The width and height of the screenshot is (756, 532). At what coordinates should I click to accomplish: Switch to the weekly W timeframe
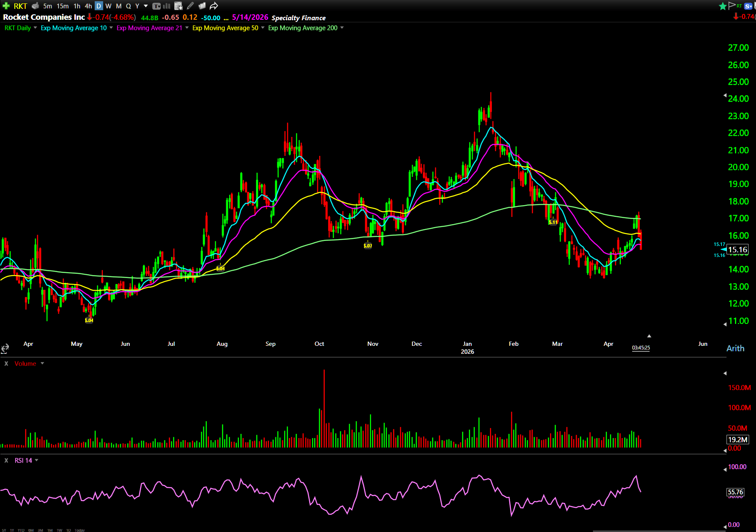[108, 6]
